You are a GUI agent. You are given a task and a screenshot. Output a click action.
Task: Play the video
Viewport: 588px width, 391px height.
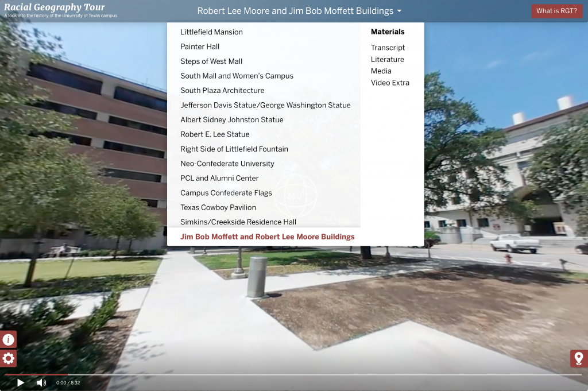point(21,382)
